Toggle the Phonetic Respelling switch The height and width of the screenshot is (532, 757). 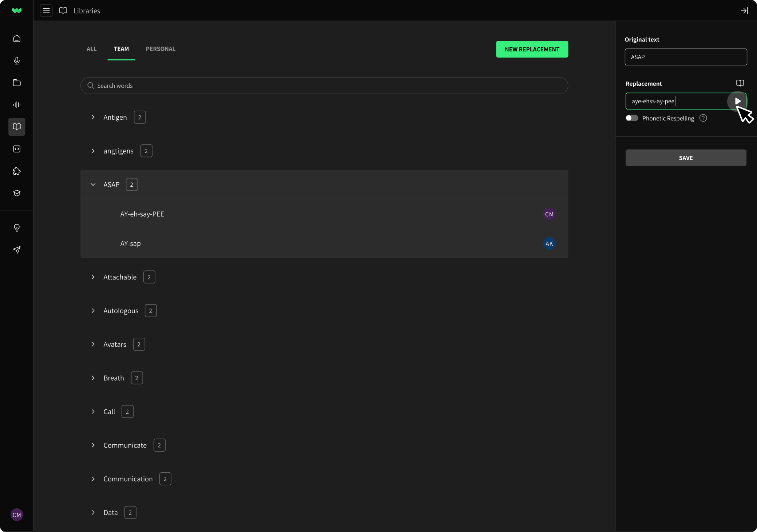click(631, 119)
